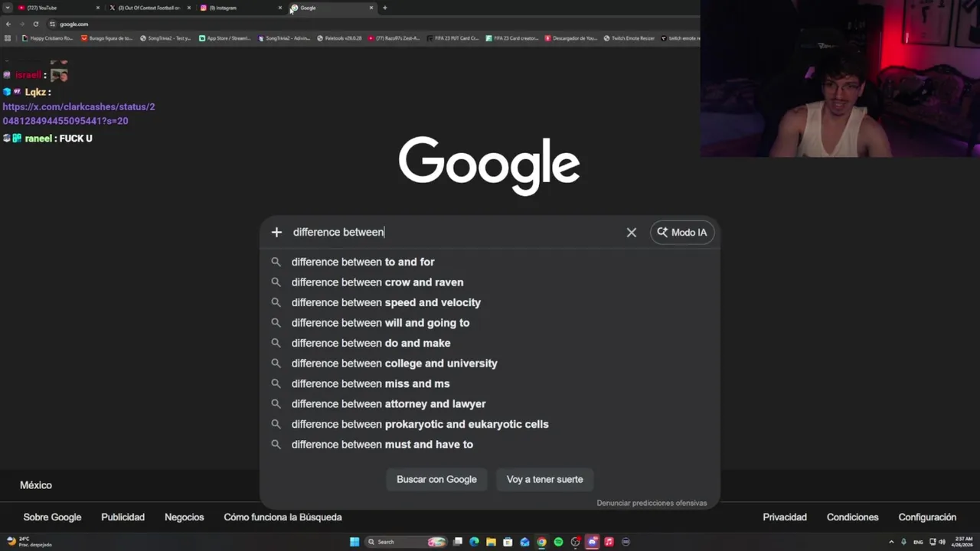Screen dimensions: 980x551
Task: Open Microsoft Store from taskbar
Action: pyautogui.click(x=508, y=542)
